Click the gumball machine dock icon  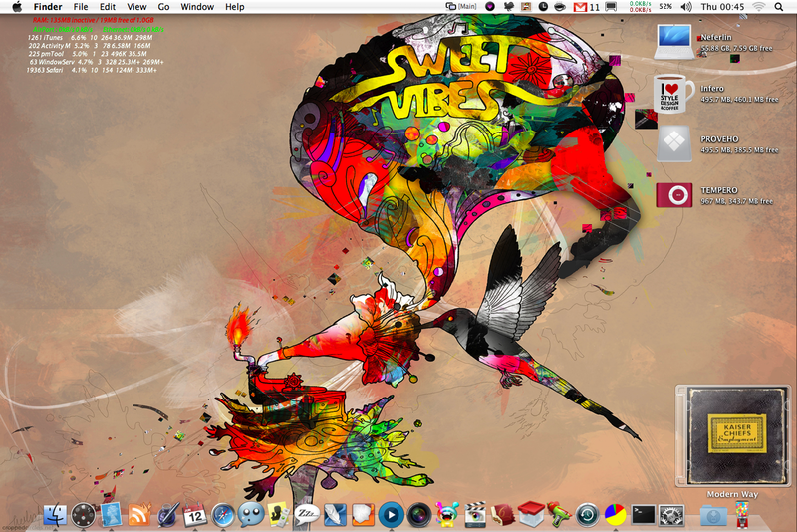742,514
